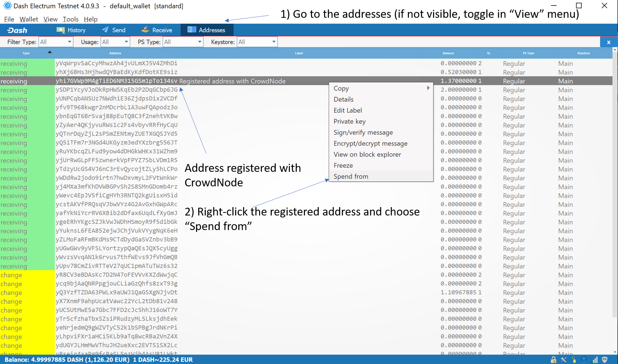
Task: Click the scrollbar up arrow of address list
Action: [x=615, y=50]
